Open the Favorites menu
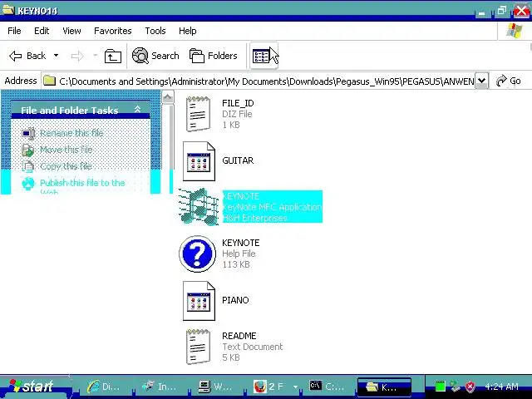This screenshot has height=399, width=532. (x=113, y=31)
